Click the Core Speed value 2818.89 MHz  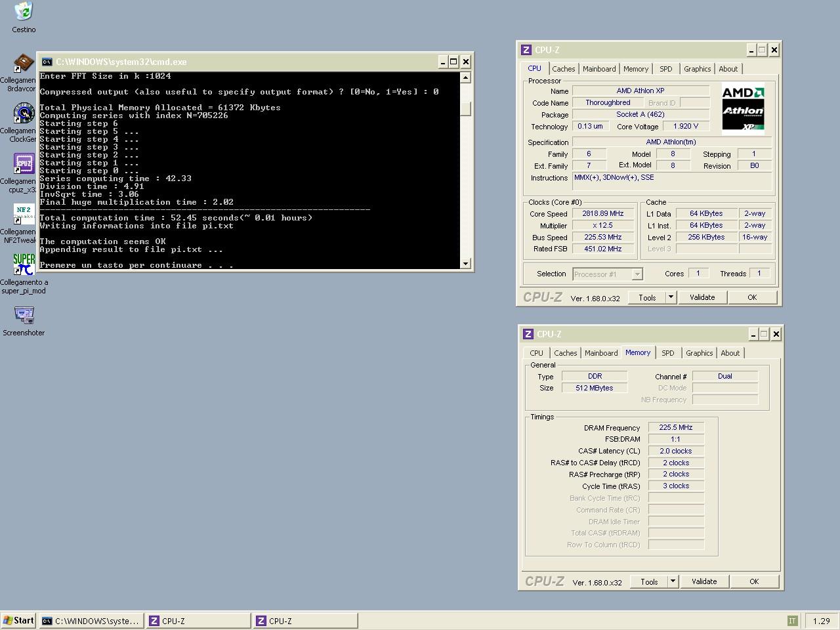point(602,213)
